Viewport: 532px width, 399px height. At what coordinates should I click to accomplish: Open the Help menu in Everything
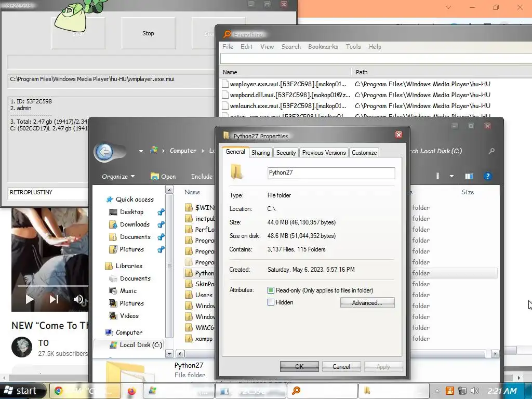(x=375, y=46)
